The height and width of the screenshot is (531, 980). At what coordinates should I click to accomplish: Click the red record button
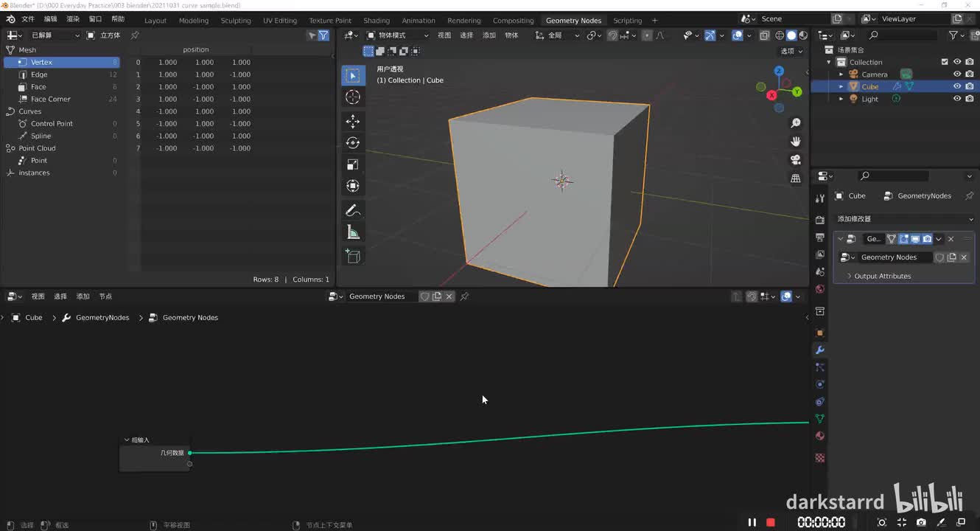click(x=771, y=522)
